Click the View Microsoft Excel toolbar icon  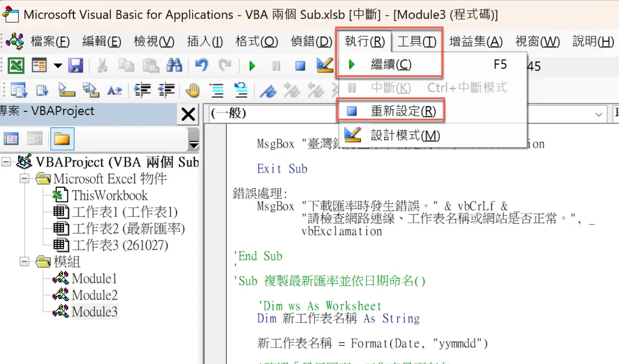pyautogui.click(x=16, y=66)
